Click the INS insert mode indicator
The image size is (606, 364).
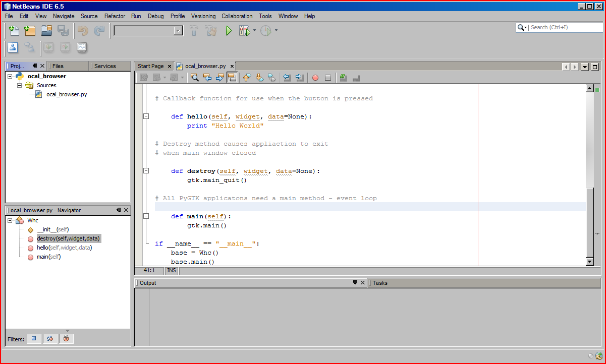tap(172, 271)
